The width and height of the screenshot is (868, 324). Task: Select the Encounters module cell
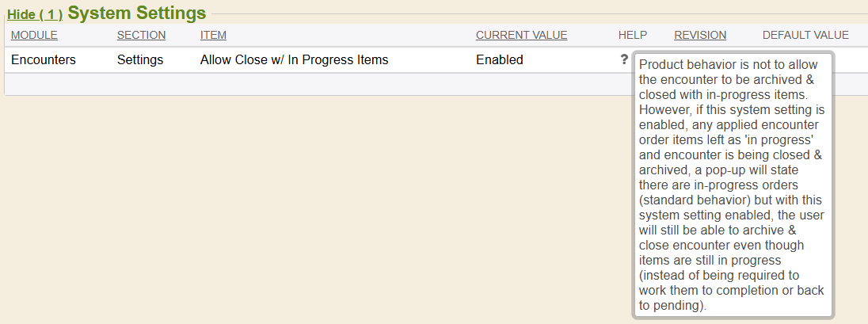44,59
